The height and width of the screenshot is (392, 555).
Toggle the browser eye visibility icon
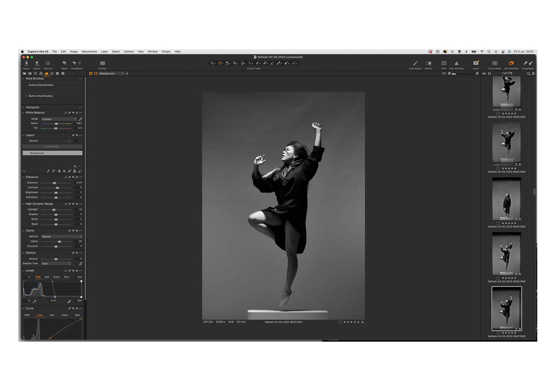click(x=484, y=73)
